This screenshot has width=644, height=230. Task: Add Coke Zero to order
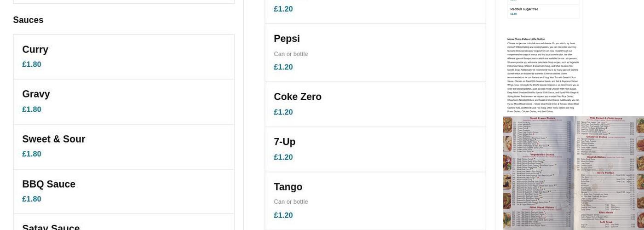point(298,97)
